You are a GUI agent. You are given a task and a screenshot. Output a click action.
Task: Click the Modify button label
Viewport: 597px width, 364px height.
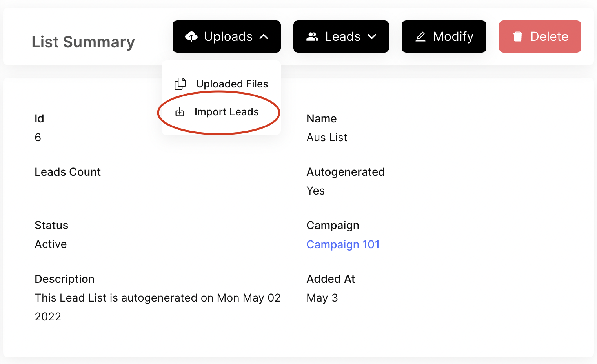click(453, 36)
